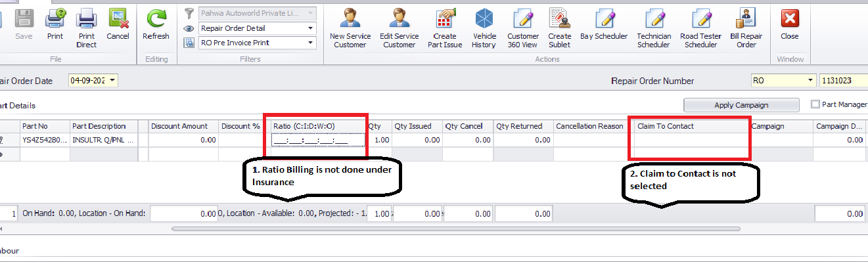Click the eye view icon in Filters

[189, 28]
